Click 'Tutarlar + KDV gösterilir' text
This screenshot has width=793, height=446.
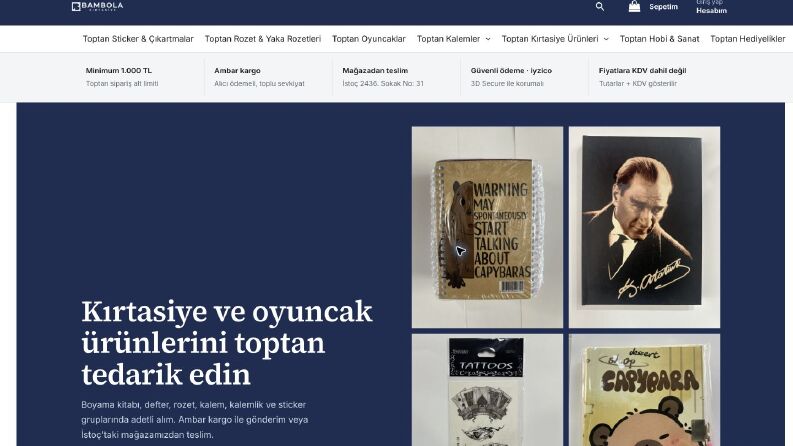click(x=638, y=84)
